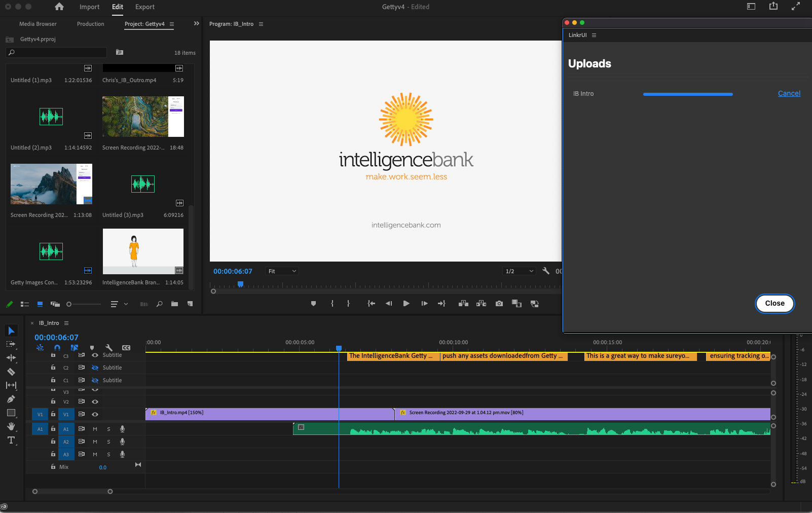Click the project panel thumbnail zoom slider
The width and height of the screenshot is (812, 513).
pyautogui.click(x=69, y=304)
